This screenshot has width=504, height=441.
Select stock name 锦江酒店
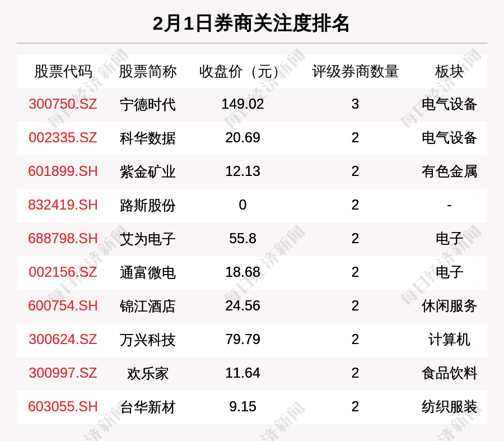(147, 306)
